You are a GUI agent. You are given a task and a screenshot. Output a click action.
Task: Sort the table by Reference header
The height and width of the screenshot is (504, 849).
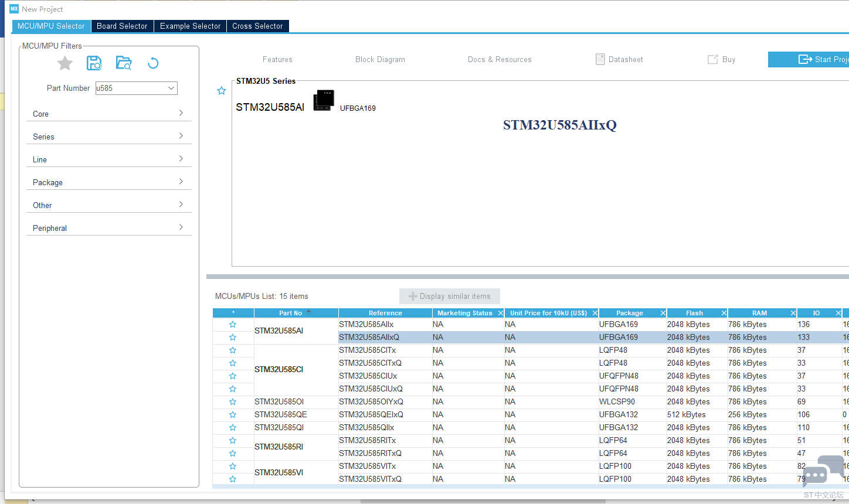[x=385, y=313]
